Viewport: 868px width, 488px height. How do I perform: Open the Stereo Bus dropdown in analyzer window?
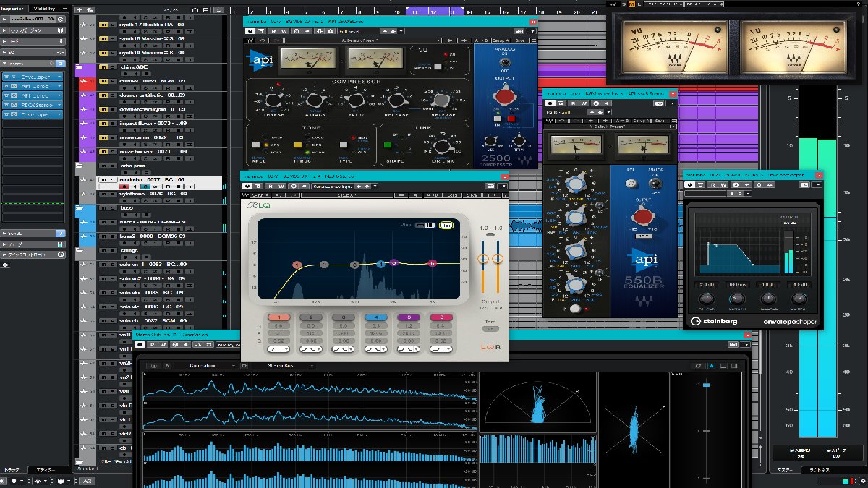point(285,366)
